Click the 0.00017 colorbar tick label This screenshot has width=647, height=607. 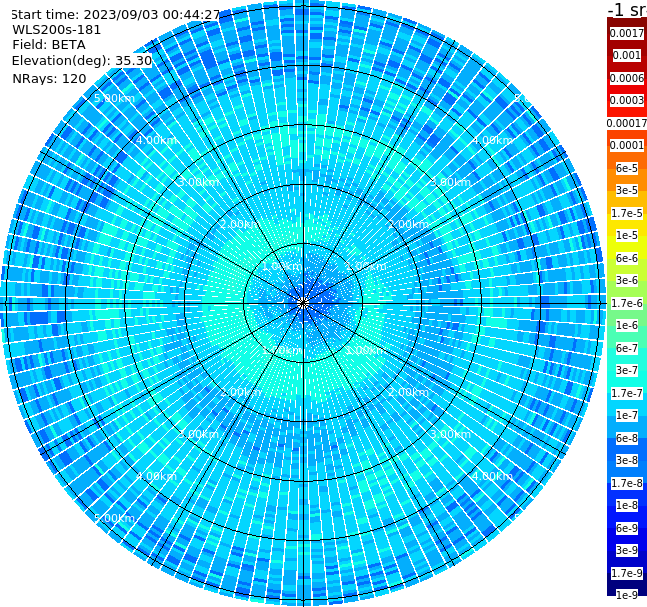coord(627,123)
